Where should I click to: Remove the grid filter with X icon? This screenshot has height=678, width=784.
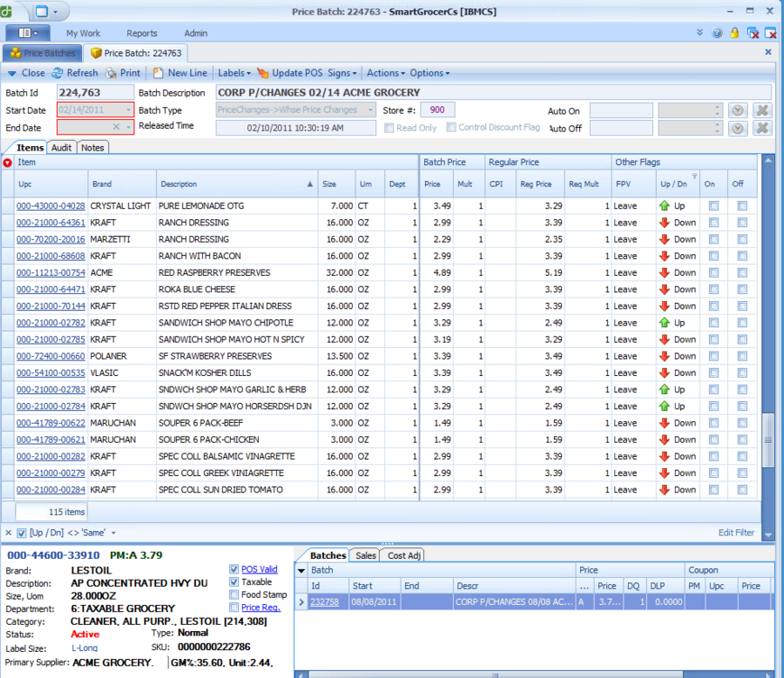[8, 533]
